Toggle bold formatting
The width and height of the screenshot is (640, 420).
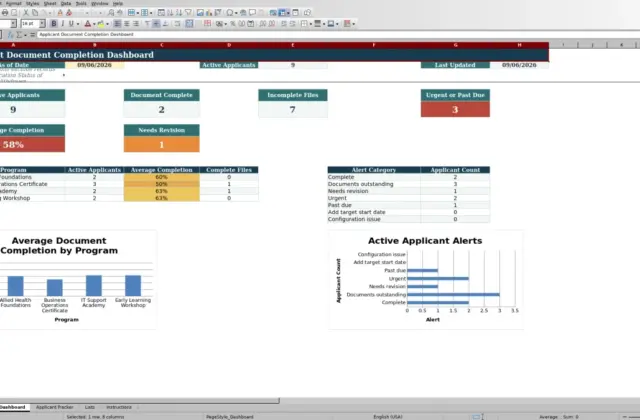[54, 24]
